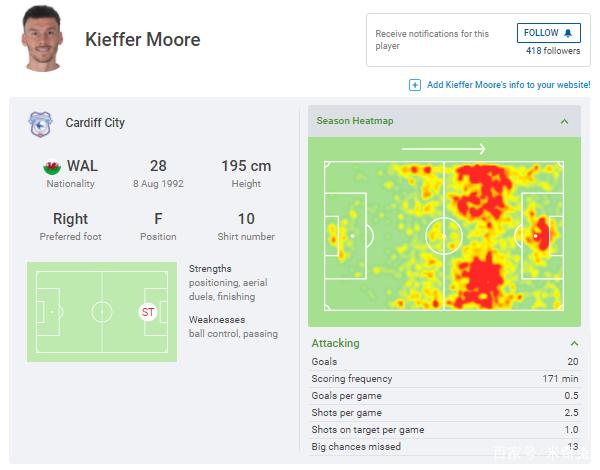
Task: Follow Kieffer Moore via the FOLLOW text
Action: (x=541, y=33)
